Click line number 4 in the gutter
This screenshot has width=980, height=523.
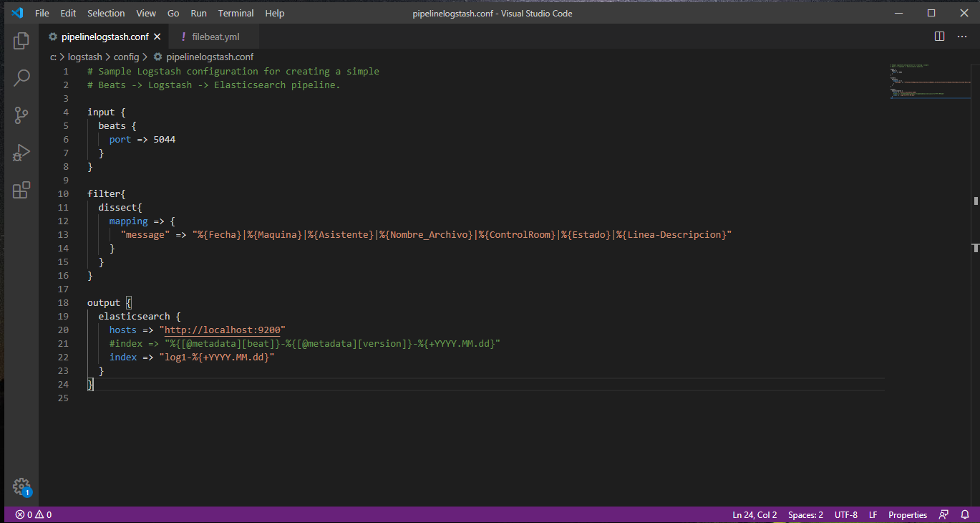pos(66,112)
